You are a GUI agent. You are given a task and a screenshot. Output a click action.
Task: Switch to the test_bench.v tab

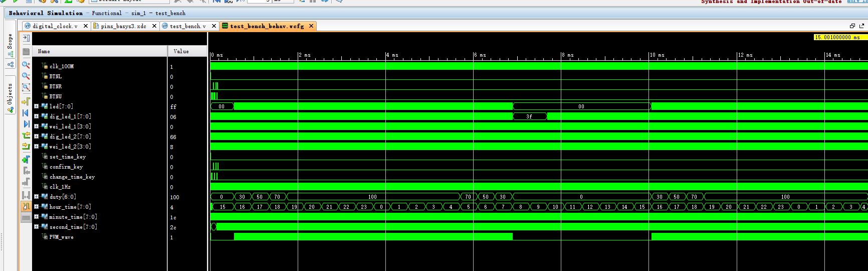(187, 26)
